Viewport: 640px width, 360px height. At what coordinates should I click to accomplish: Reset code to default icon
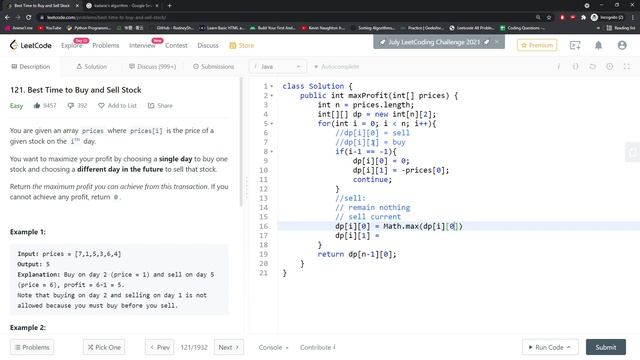coord(592,67)
